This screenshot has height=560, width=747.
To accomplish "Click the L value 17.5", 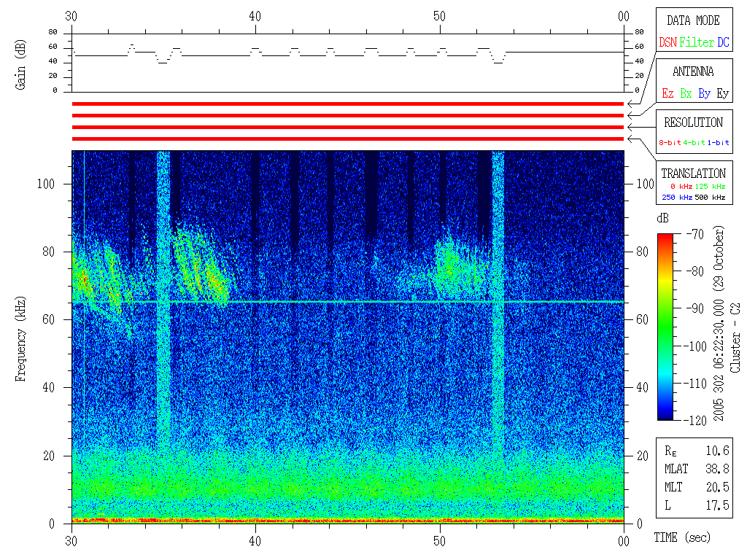I will pyautogui.click(x=717, y=505).
